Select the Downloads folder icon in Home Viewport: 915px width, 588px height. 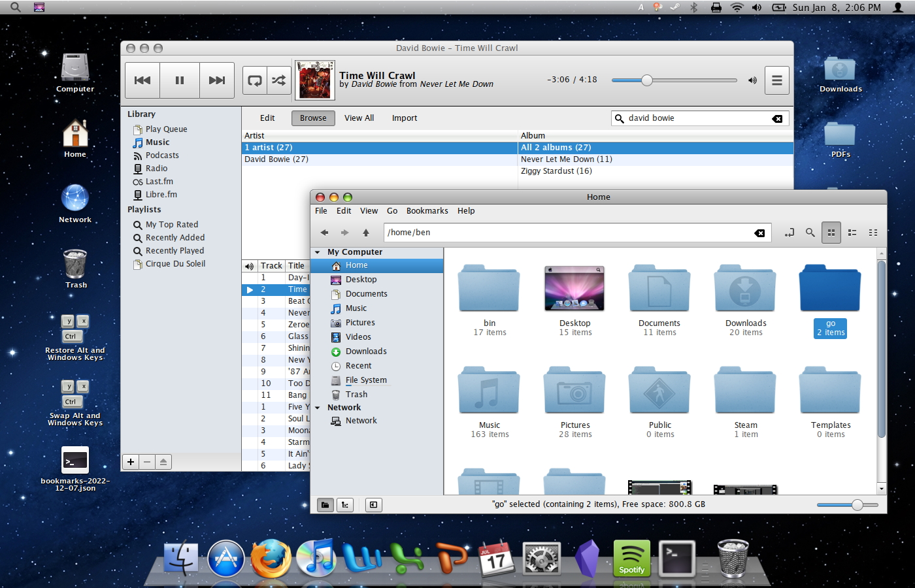745,289
